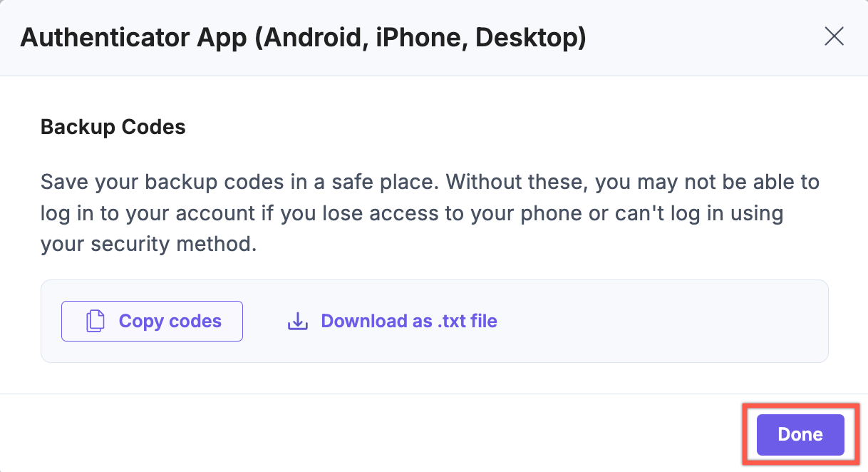Click the word "Download" in the link
The image size is (868, 472).
pos(365,322)
